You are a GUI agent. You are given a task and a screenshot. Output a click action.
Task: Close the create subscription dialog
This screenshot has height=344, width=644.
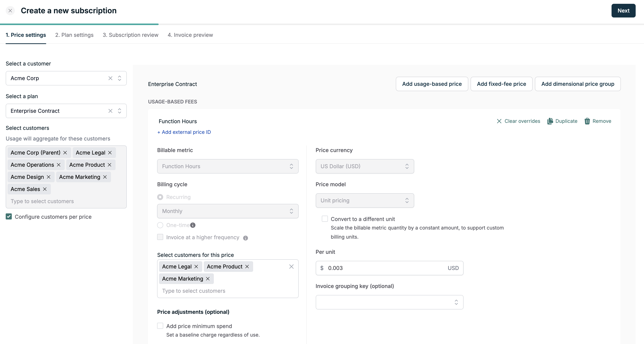click(10, 10)
